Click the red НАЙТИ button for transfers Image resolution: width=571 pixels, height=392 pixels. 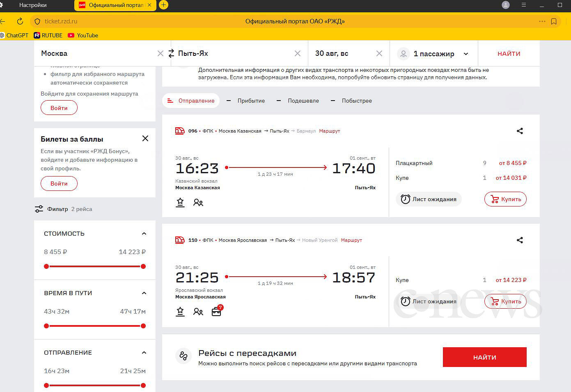(485, 357)
